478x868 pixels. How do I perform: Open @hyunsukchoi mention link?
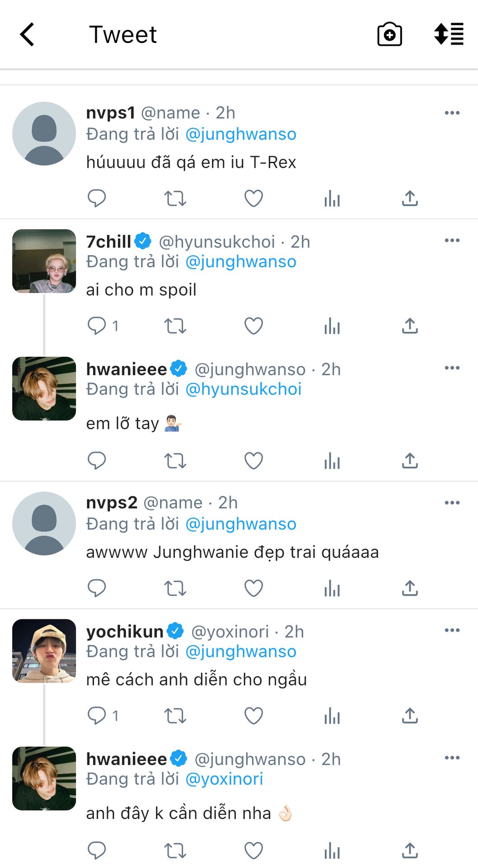244,389
